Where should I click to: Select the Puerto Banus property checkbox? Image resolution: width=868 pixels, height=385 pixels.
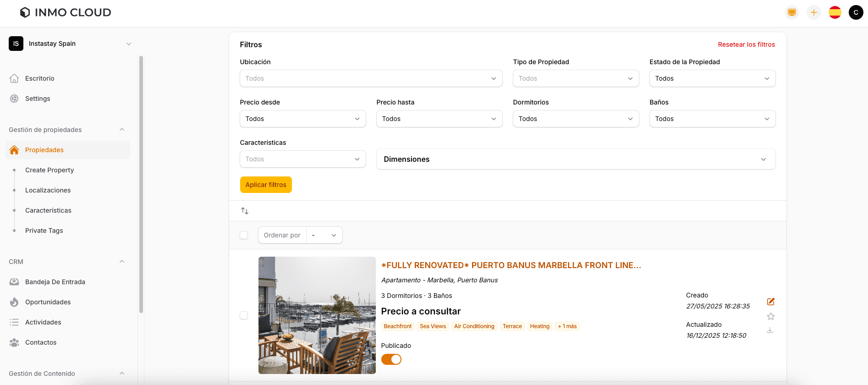pyautogui.click(x=244, y=315)
